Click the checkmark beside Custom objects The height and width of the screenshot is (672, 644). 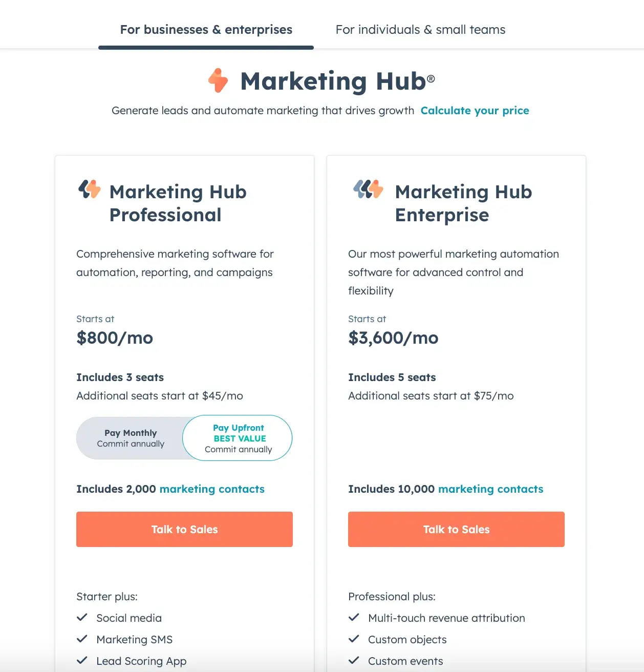pos(354,639)
